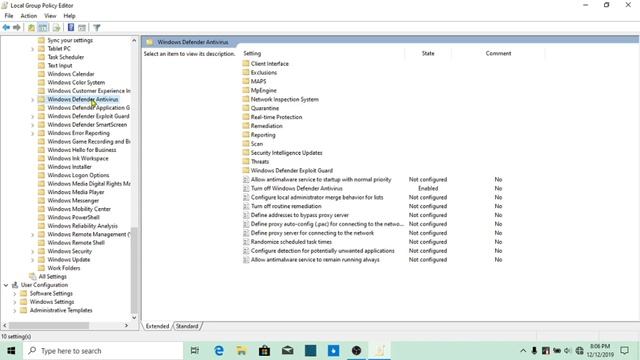Open the Help menu
This screenshot has width=640, height=360.
click(69, 16)
